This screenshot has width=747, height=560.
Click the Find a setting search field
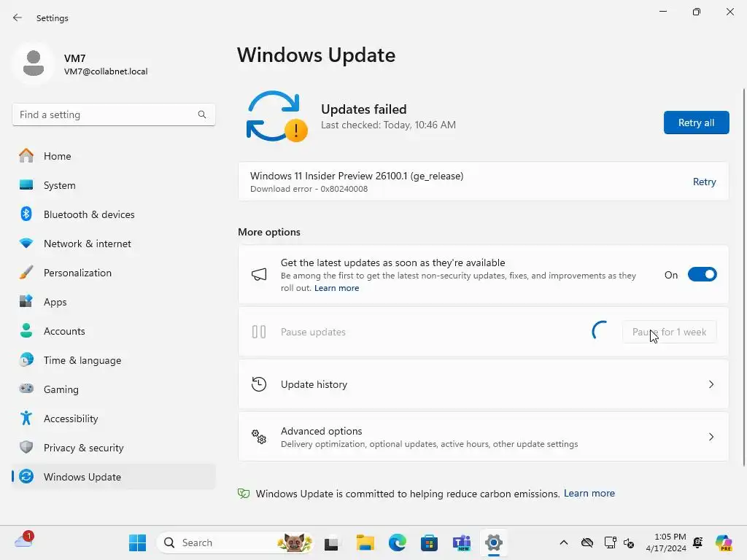tap(113, 114)
